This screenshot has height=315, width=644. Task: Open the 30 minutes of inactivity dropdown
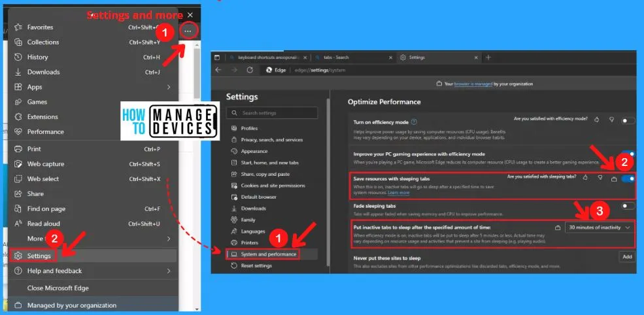pos(600,227)
